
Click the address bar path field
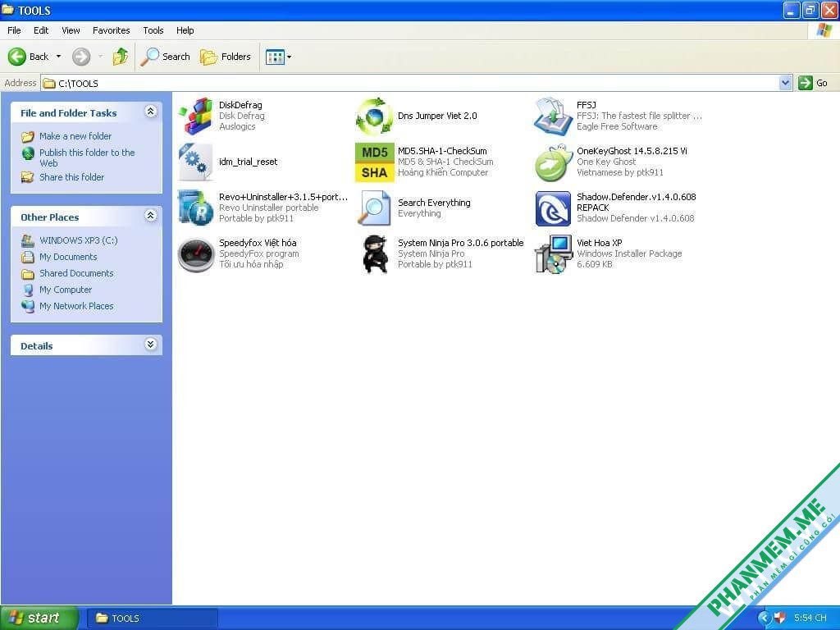click(x=410, y=83)
